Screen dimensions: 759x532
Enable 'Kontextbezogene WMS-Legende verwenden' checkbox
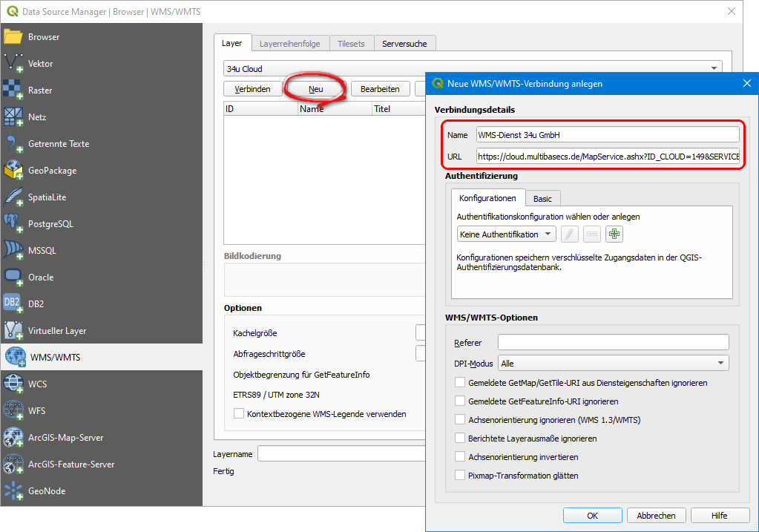(239, 414)
